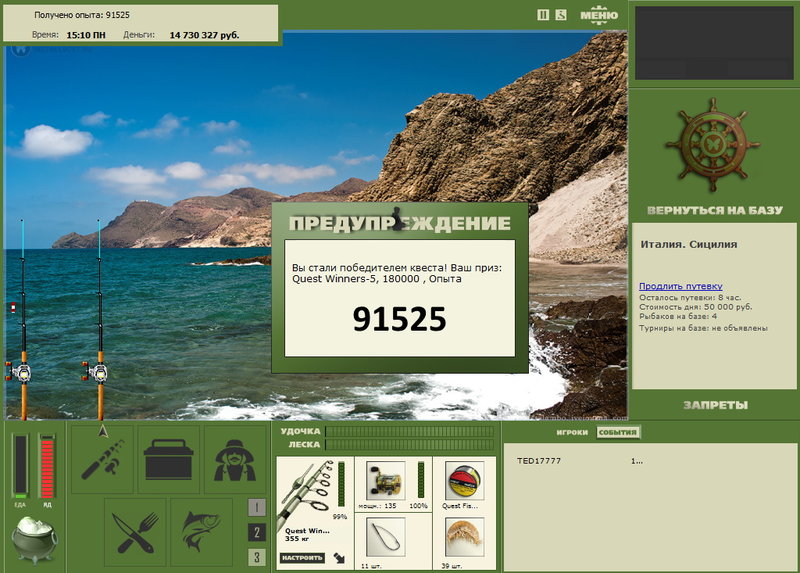Click the reel on the right rod
Screen dimensions: 800x573
coord(95,371)
